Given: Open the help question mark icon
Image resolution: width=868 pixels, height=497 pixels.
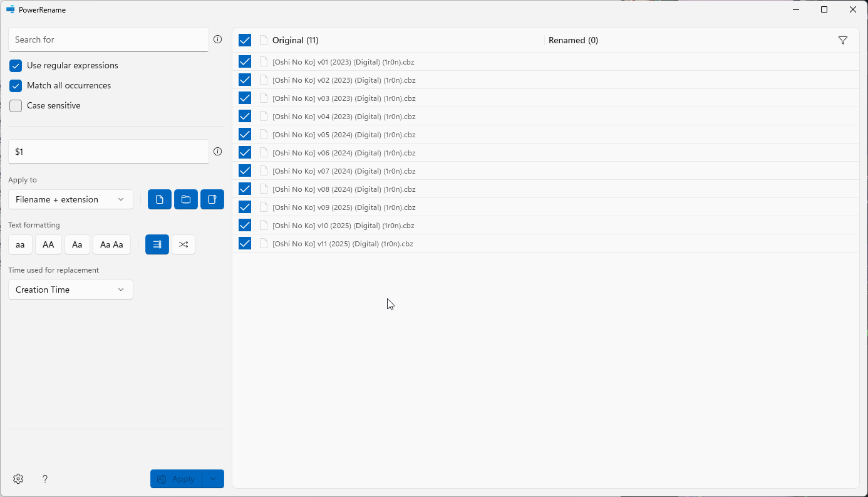Looking at the screenshot, I should (x=45, y=479).
